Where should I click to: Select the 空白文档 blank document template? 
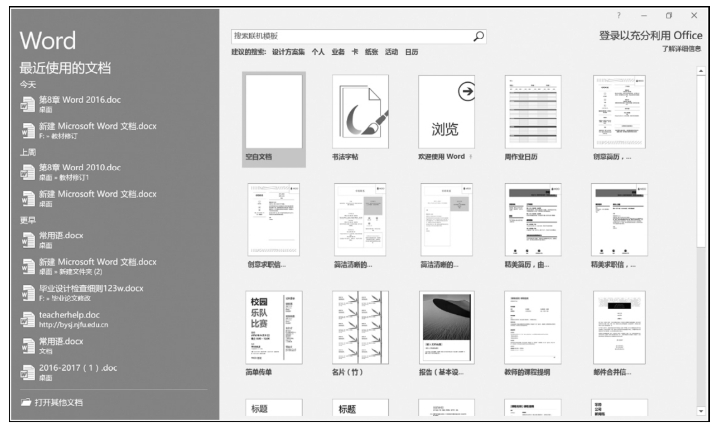click(274, 119)
